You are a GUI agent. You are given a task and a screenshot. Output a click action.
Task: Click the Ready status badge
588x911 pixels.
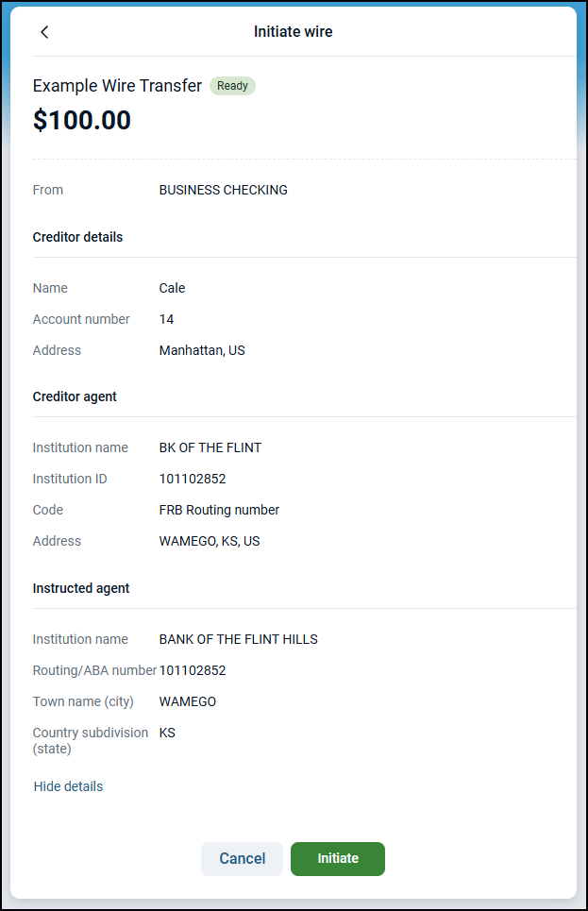232,86
